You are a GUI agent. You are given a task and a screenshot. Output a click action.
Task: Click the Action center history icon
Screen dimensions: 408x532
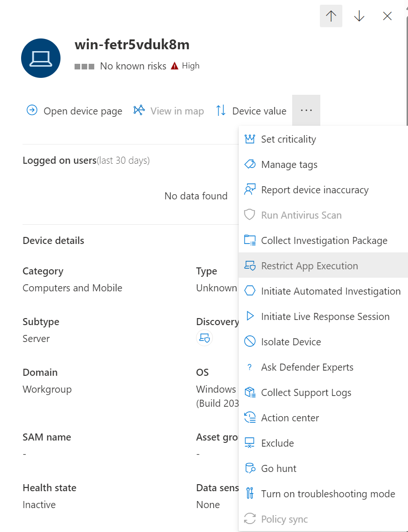click(x=250, y=418)
